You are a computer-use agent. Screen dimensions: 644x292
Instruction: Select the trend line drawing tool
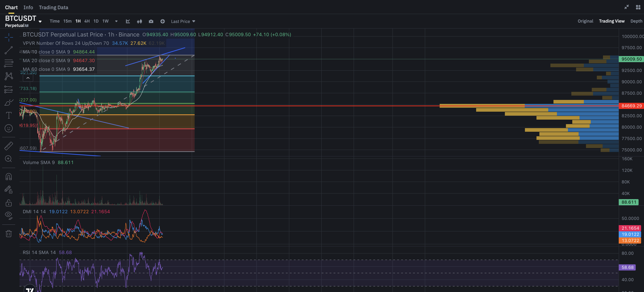pos(8,50)
